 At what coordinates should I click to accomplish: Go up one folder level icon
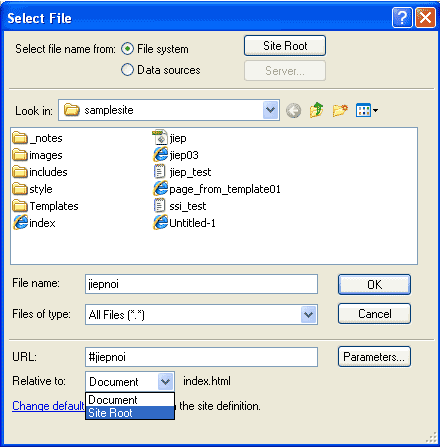coord(317,110)
